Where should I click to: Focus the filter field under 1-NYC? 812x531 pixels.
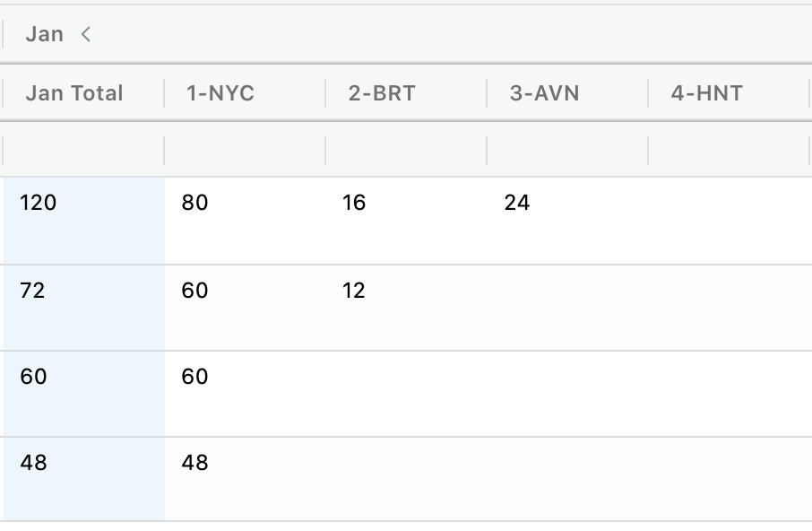pos(245,150)
